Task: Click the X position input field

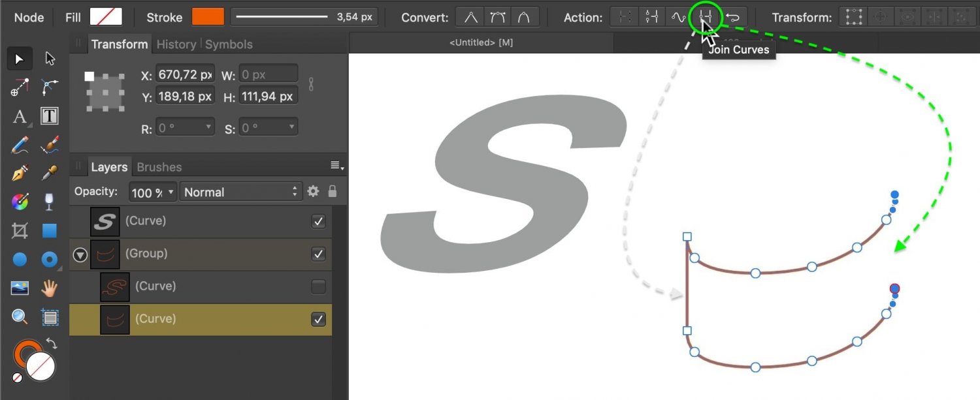Action: [186, 75]
